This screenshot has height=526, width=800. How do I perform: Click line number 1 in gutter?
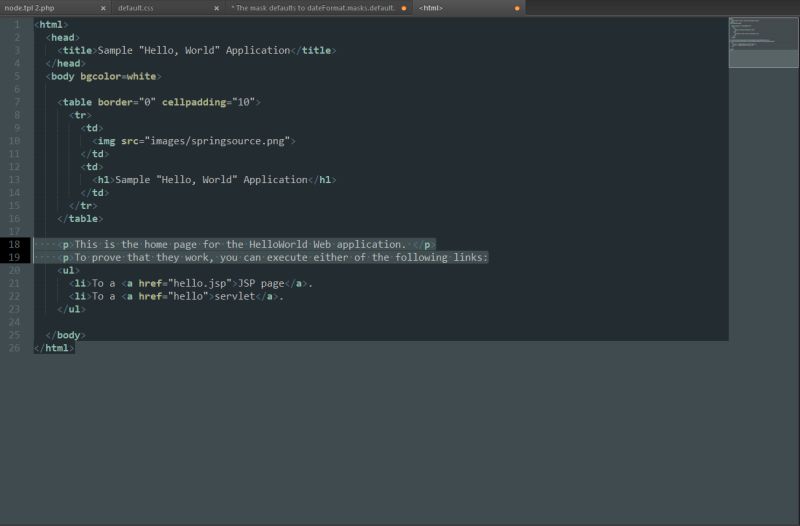tap(17, 24)
